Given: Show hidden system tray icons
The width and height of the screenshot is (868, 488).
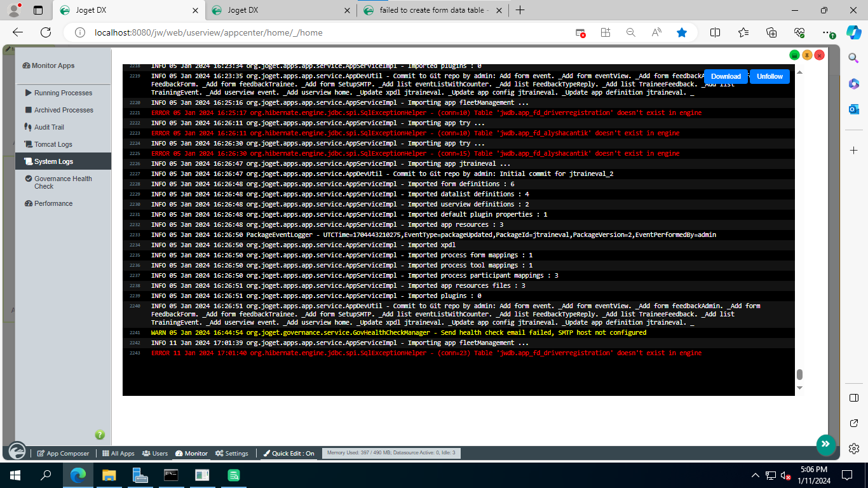Looking at the screenshot, I should click(x=756, y=475).
